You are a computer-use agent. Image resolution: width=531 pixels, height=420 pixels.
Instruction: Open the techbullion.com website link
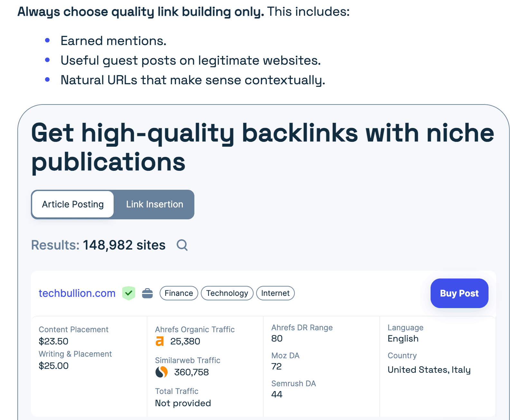point(77,293)
